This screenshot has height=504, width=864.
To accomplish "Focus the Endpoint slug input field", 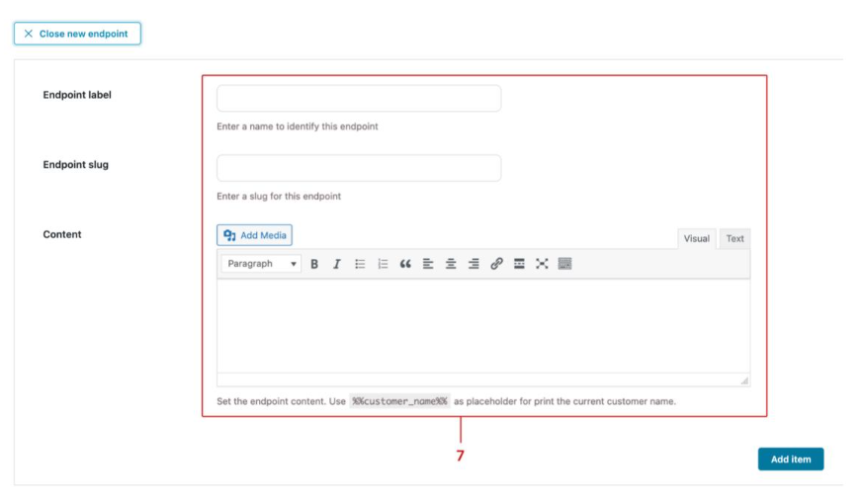I will pyautogui.click(x=359, y=168).
